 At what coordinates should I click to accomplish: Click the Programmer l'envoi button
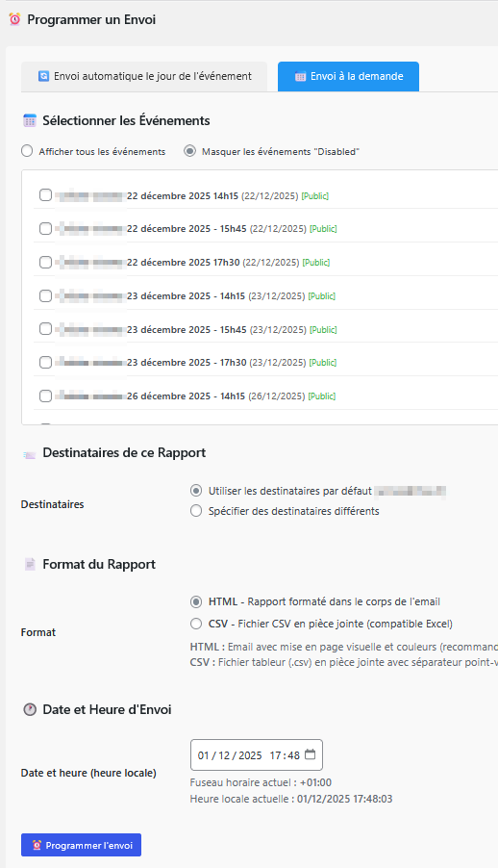point(82,845)
